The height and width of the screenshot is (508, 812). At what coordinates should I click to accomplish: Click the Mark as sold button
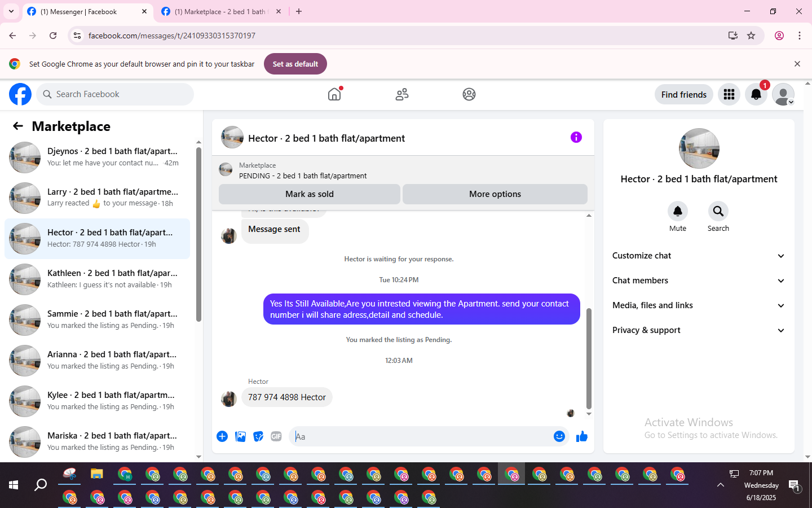click(x=310, y=194)
